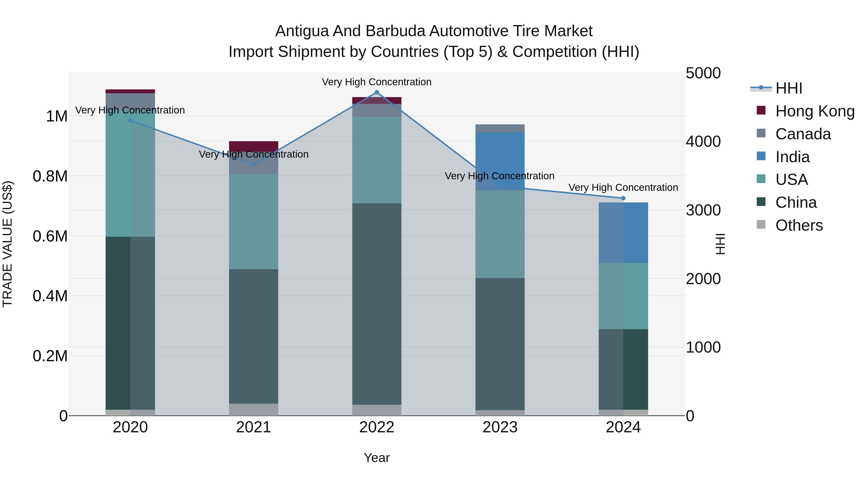Click the China segment of the 2020 bar

click(x=130, y=323)
